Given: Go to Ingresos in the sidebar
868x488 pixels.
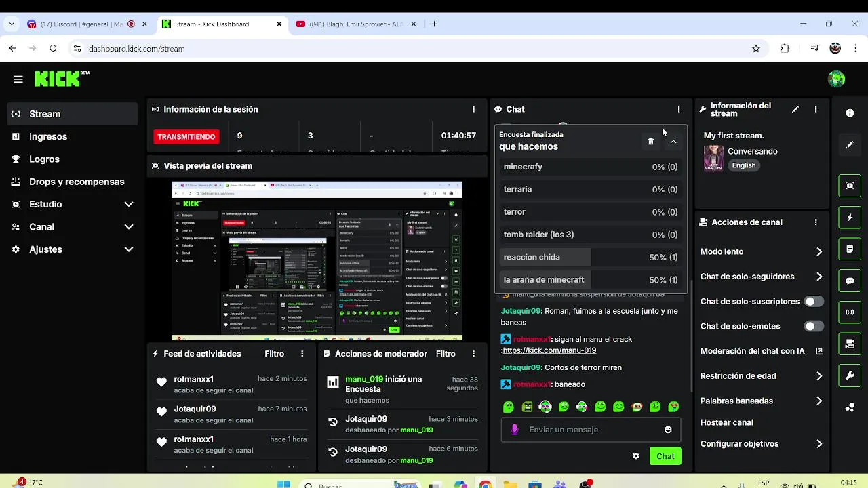Looking at the screenshot, I should pos(72,136).
